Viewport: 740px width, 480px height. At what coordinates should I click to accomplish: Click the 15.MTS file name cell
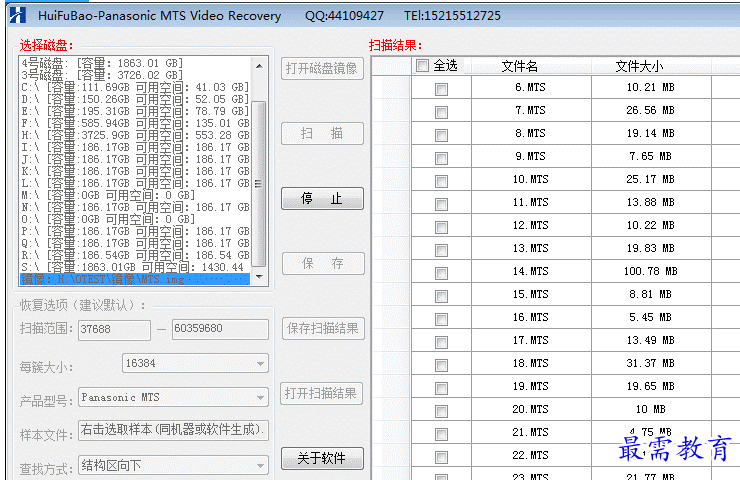530,295
